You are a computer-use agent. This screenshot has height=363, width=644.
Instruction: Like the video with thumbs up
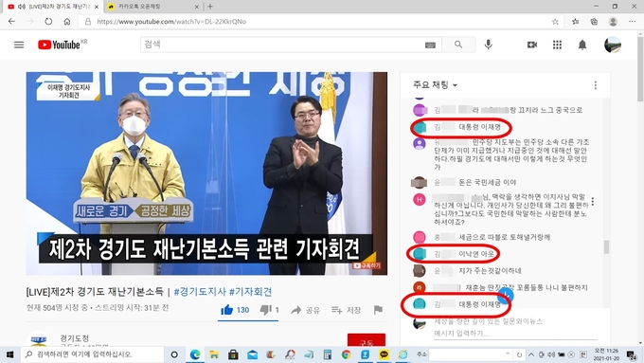235,310
